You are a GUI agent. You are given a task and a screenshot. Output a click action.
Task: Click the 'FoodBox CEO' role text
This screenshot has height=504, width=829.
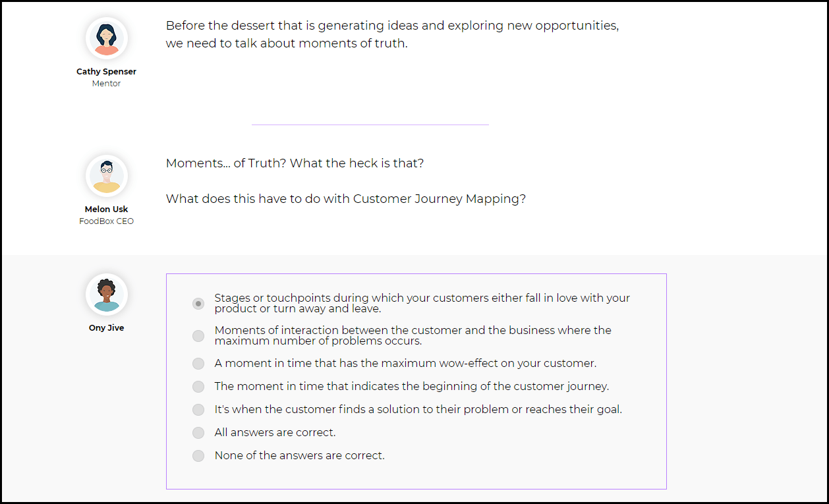pos(107,221)
